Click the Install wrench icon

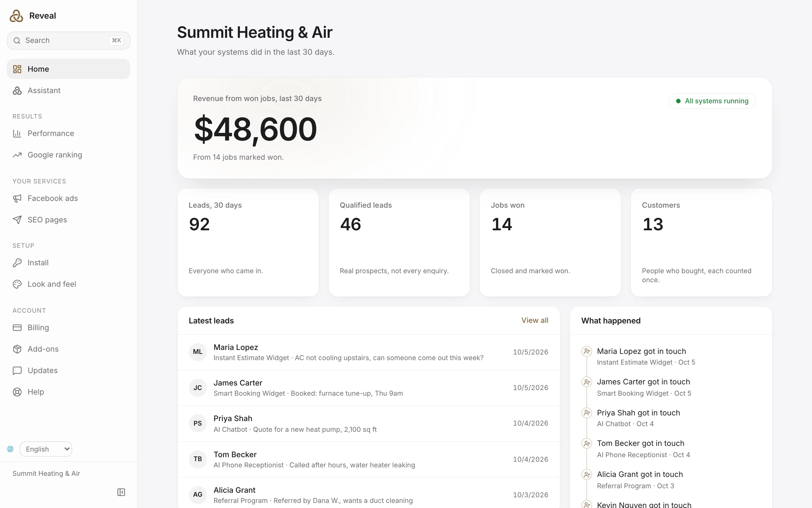pyautogui.click(x=17, y=263)
